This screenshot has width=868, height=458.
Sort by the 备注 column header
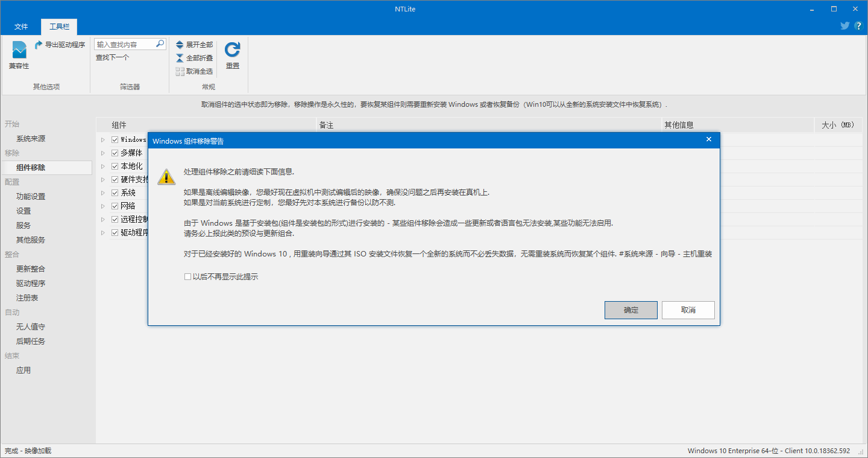point(489,125)
